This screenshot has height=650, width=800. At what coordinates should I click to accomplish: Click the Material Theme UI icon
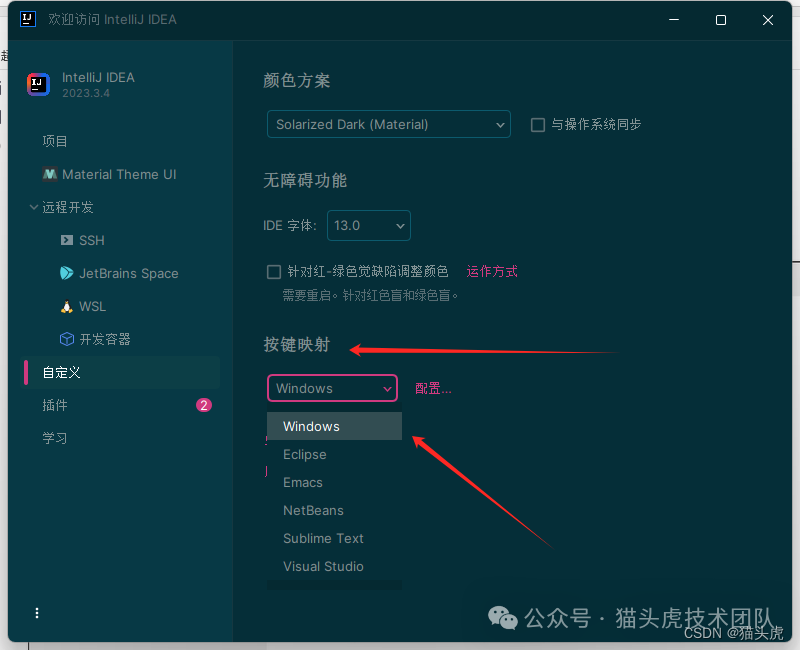(49, 174)
